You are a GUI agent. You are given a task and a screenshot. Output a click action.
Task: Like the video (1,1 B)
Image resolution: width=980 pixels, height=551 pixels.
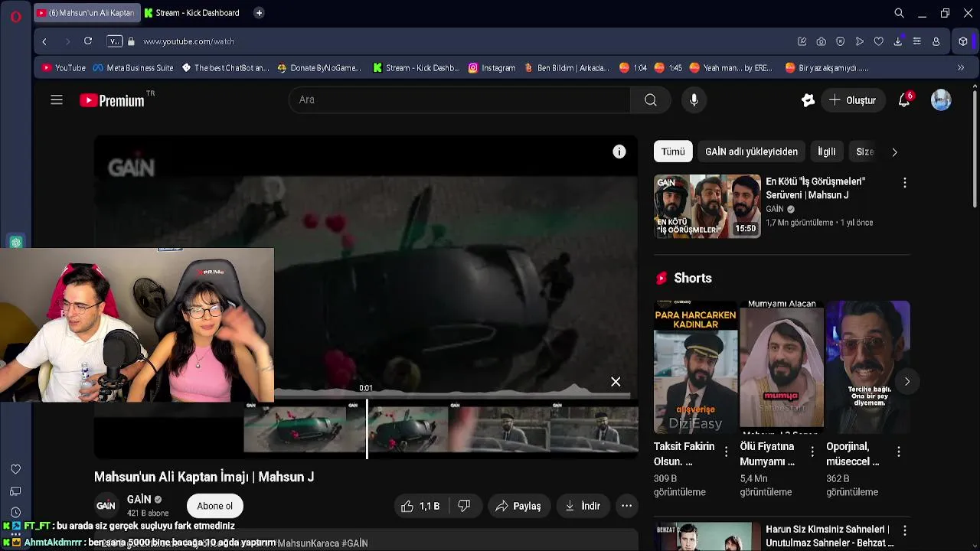pos(420,506)
